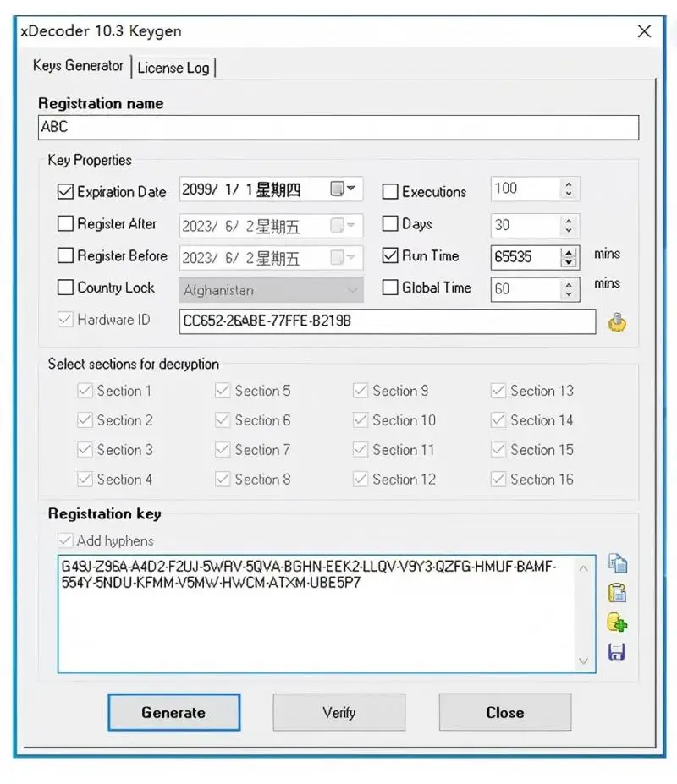This screenshot has width=677, height=784.
Task: Enable the Executions checkbox
Action: (390, 191)
